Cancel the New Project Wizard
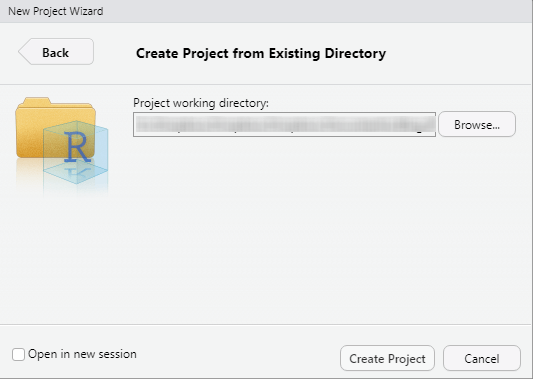 [x=482, y=358]
